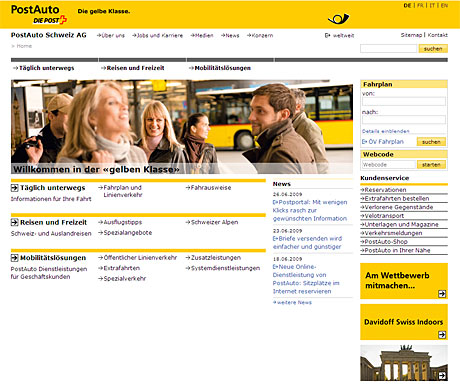The width and height of the screenshot is (460, 392).
Task: Open the Medien menu item
Action: click(x=202, y=35)
